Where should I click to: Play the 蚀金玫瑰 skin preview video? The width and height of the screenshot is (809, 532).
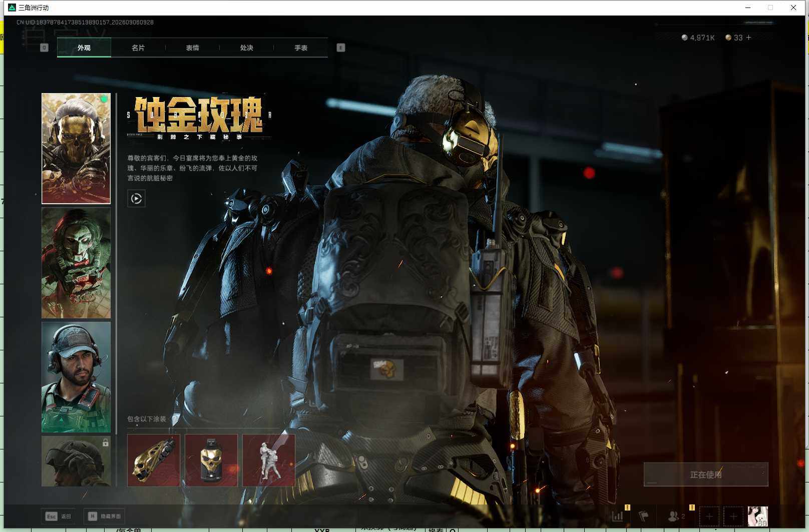click(136, 199)
